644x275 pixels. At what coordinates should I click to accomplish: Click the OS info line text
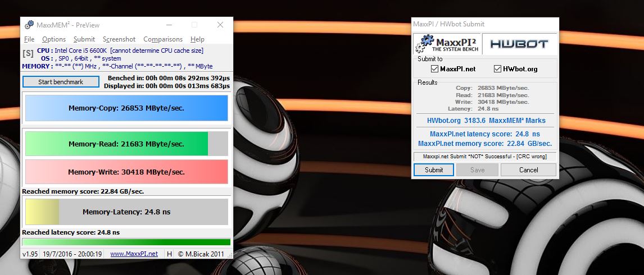coord(81,58)
